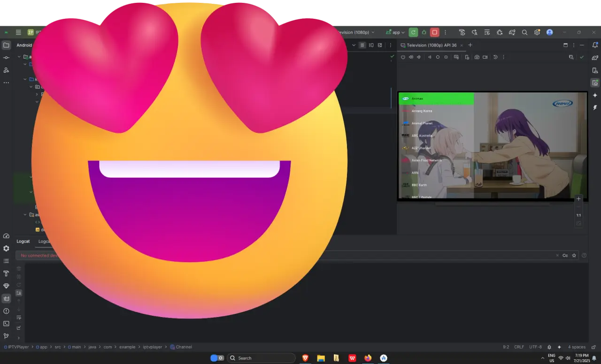Open the Version Control git icon
The width and height of the screenshot is (601, 364).
click(x=6, y=336)
